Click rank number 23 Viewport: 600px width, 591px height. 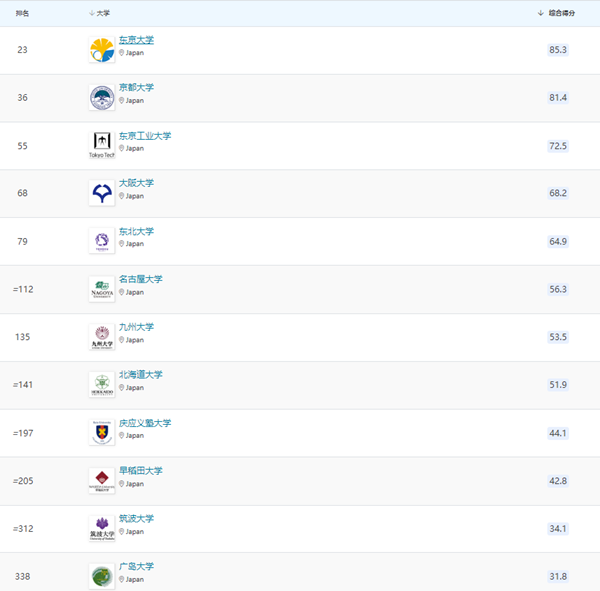[23, 50]
